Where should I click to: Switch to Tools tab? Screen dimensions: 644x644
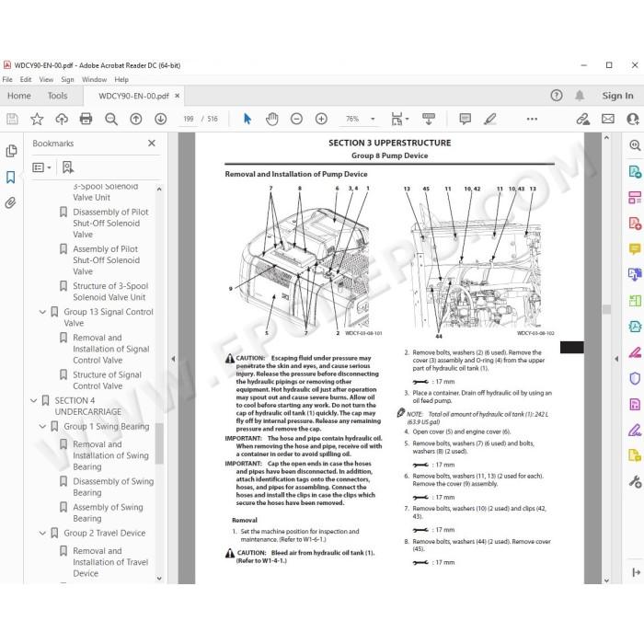(x=57, y=96)
